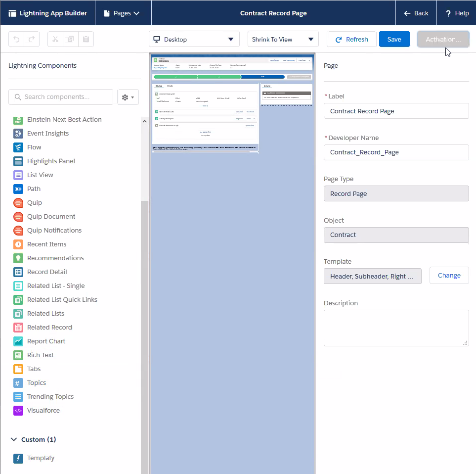Save the Contract Record Page

point(394,39)
